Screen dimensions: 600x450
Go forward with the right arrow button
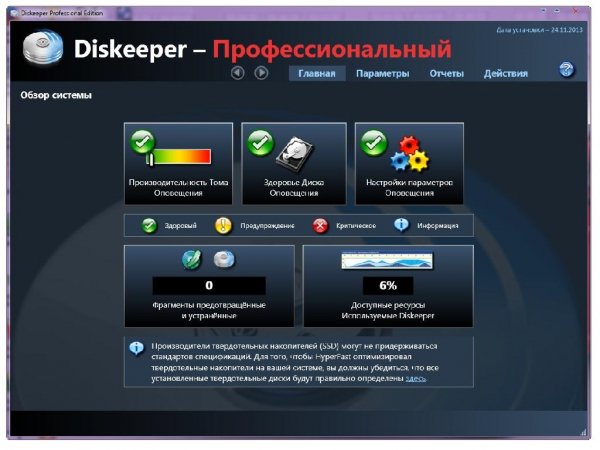point(261,73)
